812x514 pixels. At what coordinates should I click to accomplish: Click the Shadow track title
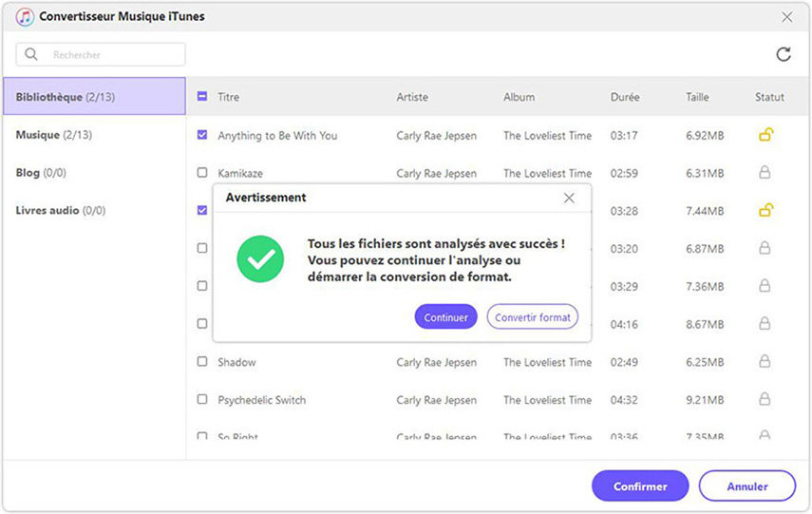coord(236,362)
